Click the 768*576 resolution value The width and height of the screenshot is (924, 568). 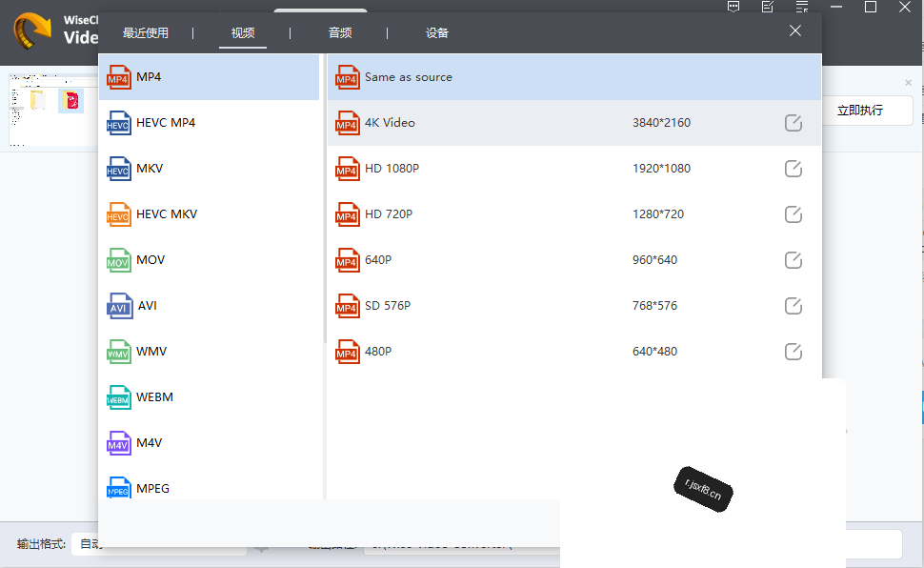click(654, 306)
